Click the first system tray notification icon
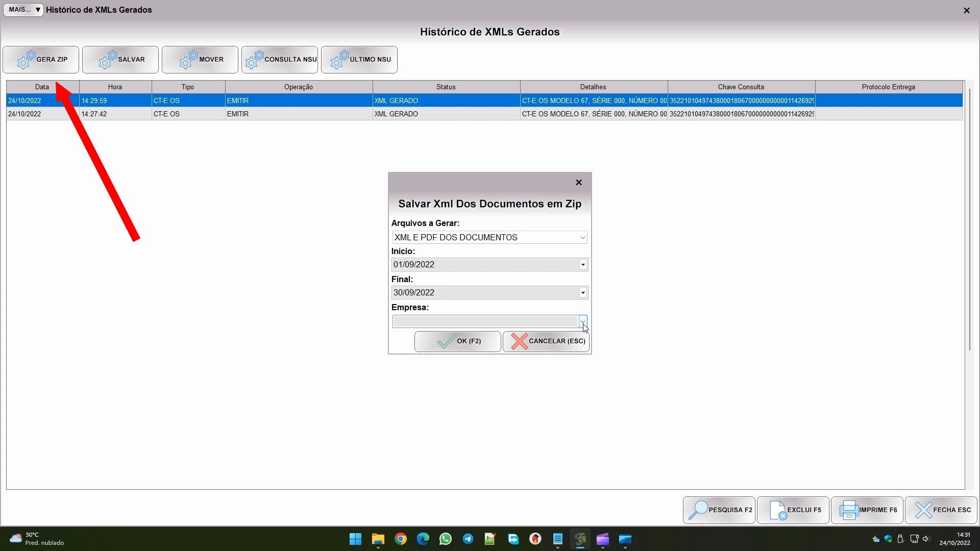The height and width of the screenshot is (551, 980). (x=876, y=539)
